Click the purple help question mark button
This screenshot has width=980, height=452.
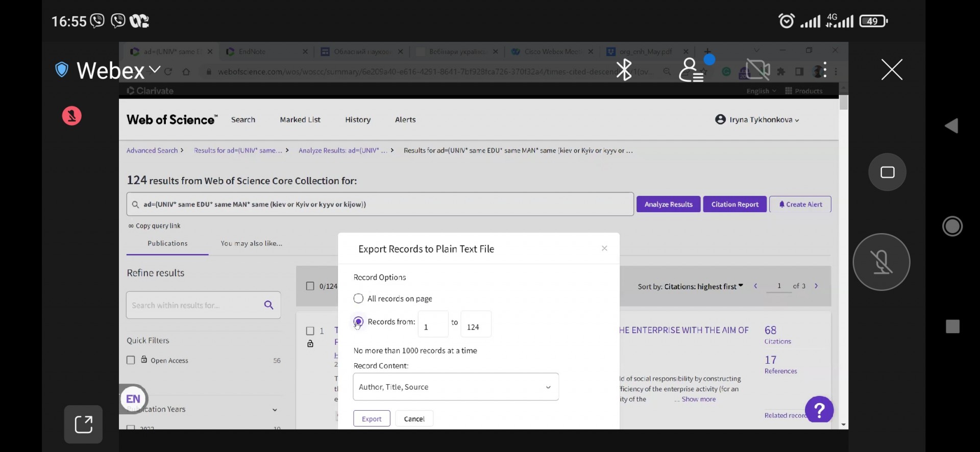click(819, 410)
